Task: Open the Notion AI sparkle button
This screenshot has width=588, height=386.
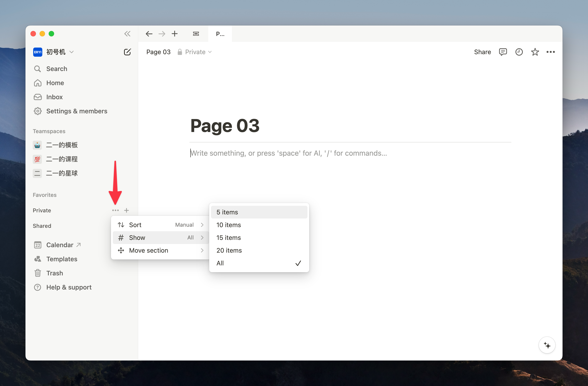Action: 547,345
